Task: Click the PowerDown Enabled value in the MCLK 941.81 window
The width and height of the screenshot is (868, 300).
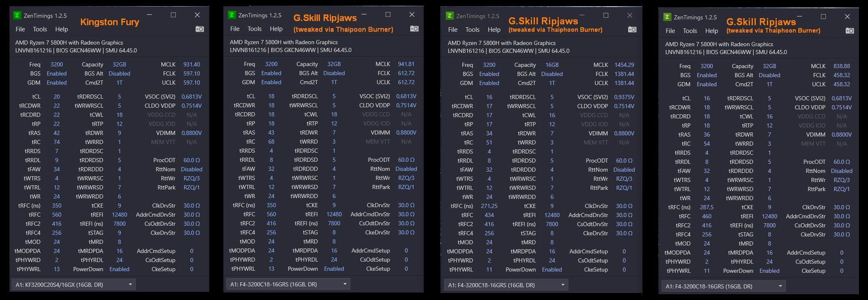Action: pyautogui.click(x=334, y=269)
